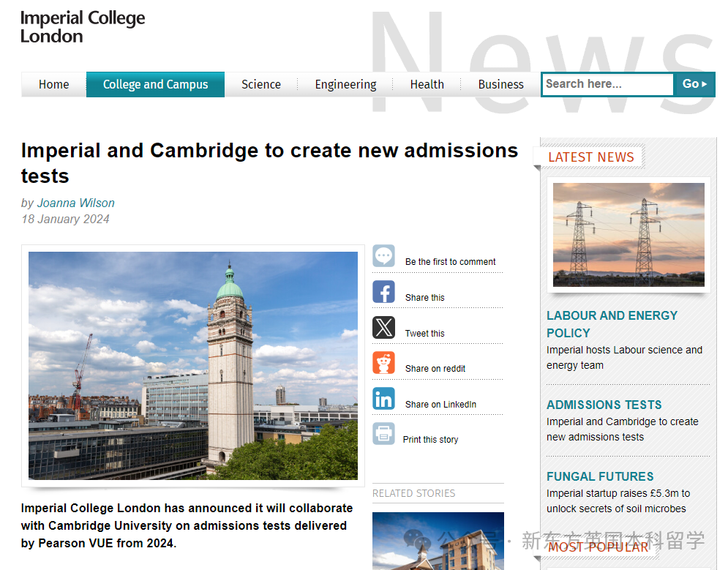The height and width of the screenshot is (570, 728).
Task: Click the electricity pylons news thumbnail
Action: click(x=628, y=234)
